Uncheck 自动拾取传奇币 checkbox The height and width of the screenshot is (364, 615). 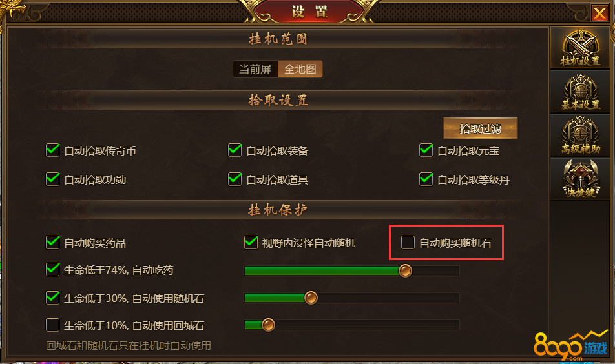pos(52,150)
